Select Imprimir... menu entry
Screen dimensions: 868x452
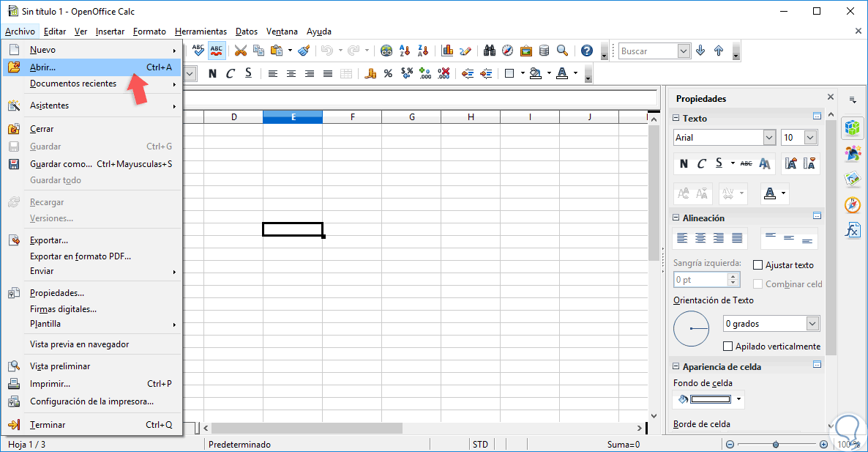pyautogui.click(x=92, y=384)
